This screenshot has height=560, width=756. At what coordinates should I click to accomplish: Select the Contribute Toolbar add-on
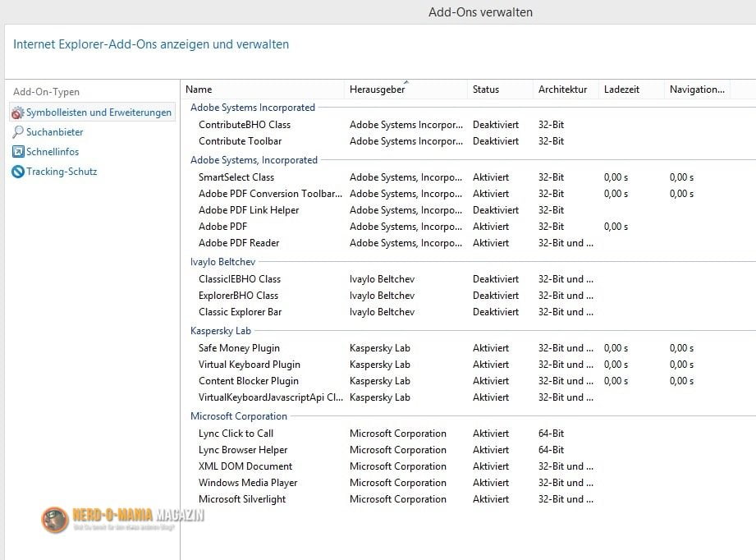(x=241, y=141)
